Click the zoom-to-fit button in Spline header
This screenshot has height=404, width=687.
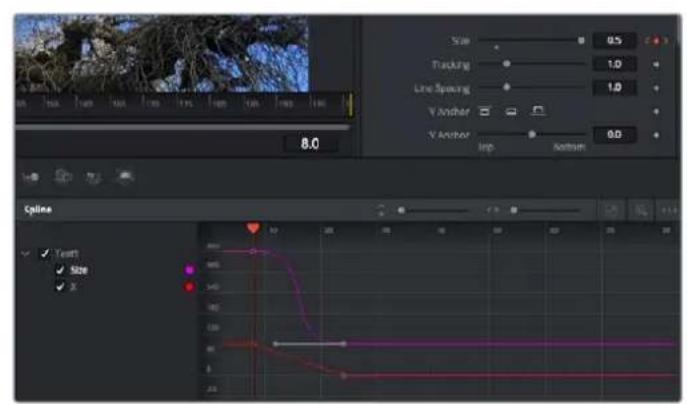point(611,211)
